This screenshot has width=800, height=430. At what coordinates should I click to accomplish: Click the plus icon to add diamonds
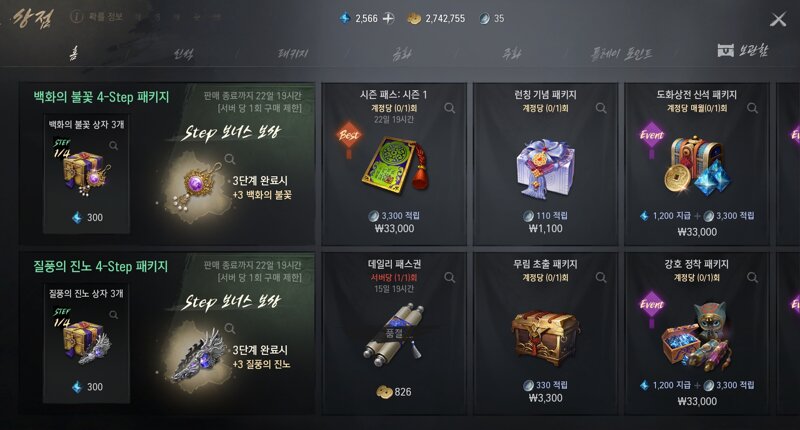(x=389, y=18)
